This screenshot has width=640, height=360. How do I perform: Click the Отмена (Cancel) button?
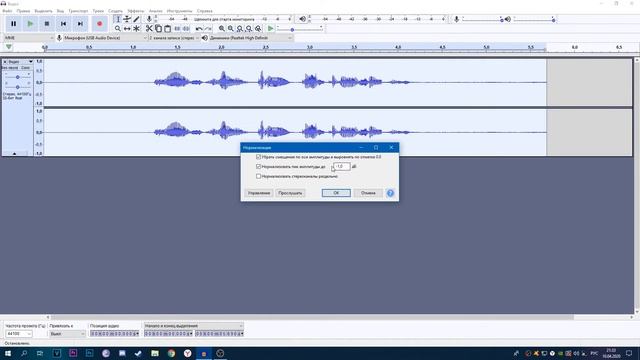(x=368, y=193)
